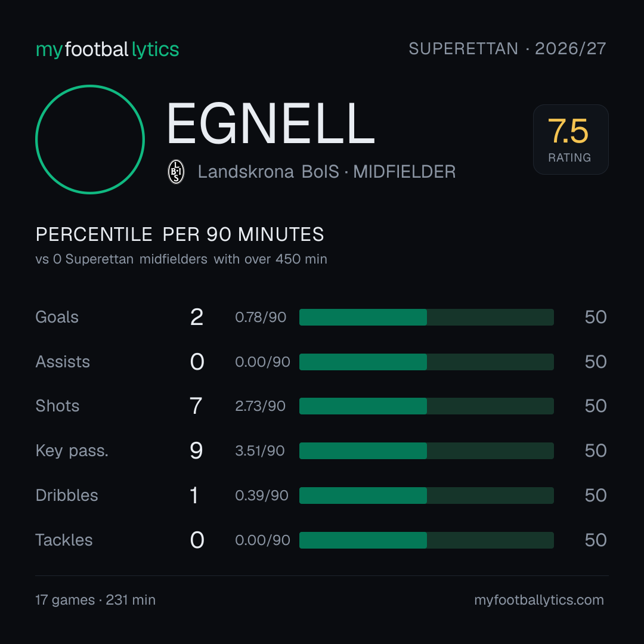Click the Tackles percentile number 50
This screenshot has width=644, height=644.
coord(596,540)
